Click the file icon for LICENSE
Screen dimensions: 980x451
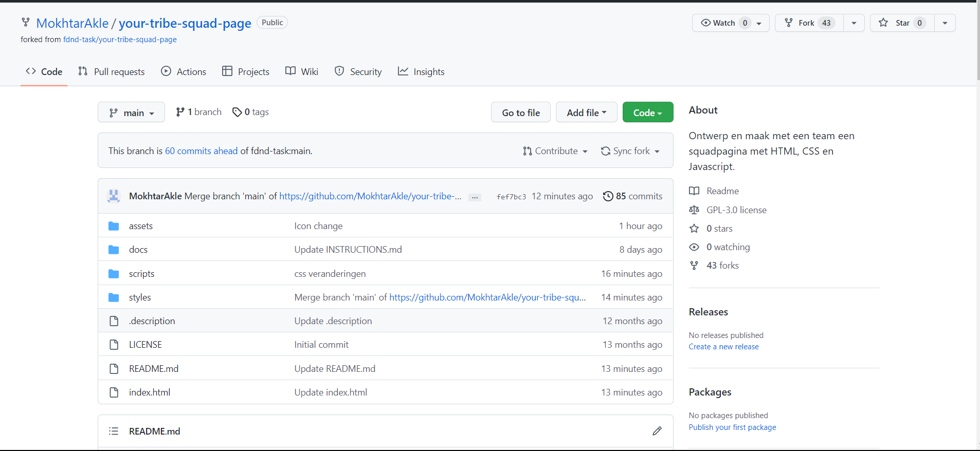coord(114,345)
